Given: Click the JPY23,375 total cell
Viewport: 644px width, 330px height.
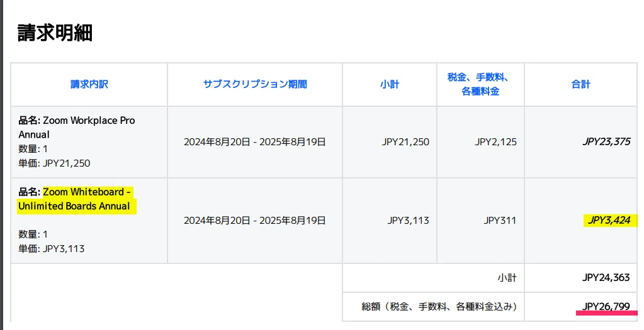Looking at the screenshot, I should (607, 142).
